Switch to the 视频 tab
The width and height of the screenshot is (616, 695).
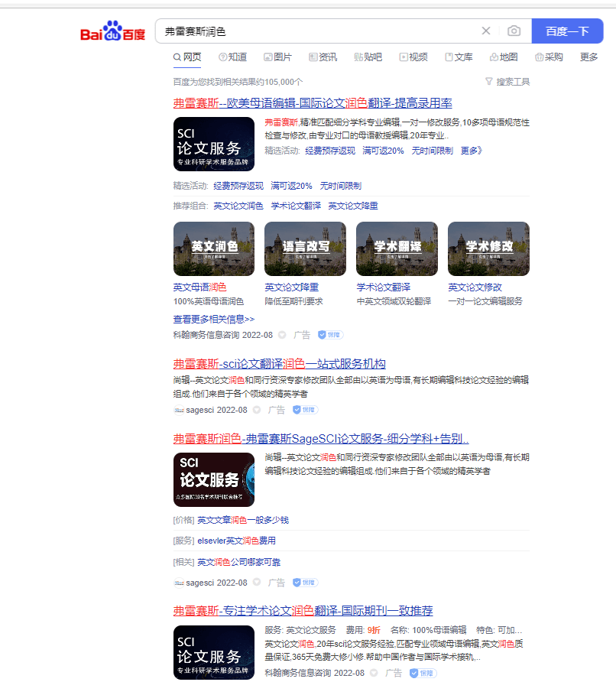click(x=413, y=57)
